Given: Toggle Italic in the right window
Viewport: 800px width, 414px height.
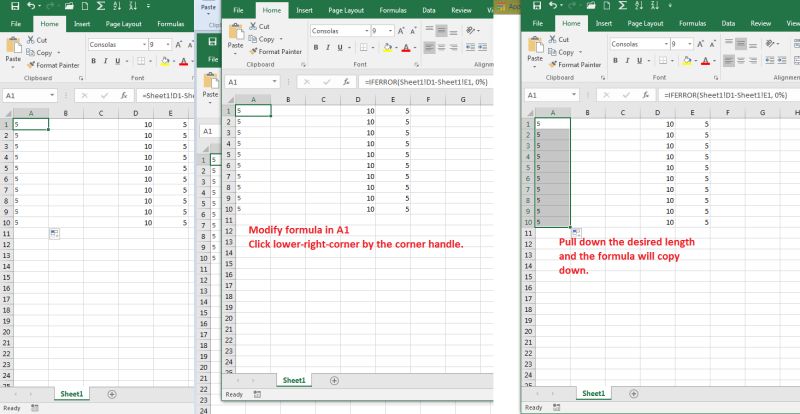Looking at the screenshot, I should click(x=628, y=61).
